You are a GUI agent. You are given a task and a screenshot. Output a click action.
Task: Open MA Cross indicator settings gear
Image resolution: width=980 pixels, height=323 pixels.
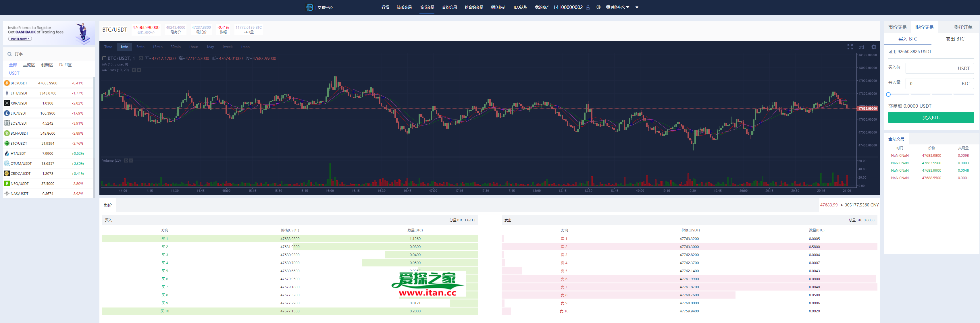(x=134, y=70)
